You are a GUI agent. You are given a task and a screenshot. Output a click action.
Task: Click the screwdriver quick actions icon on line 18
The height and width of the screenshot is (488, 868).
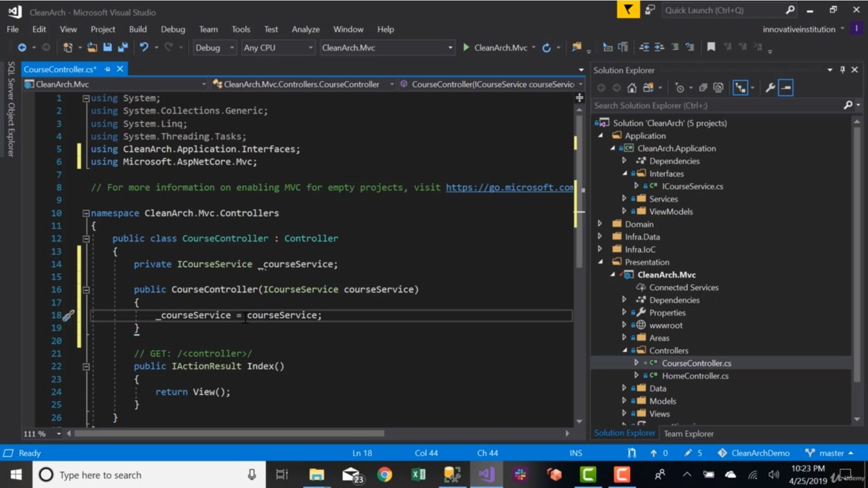[x=68, y=316]
